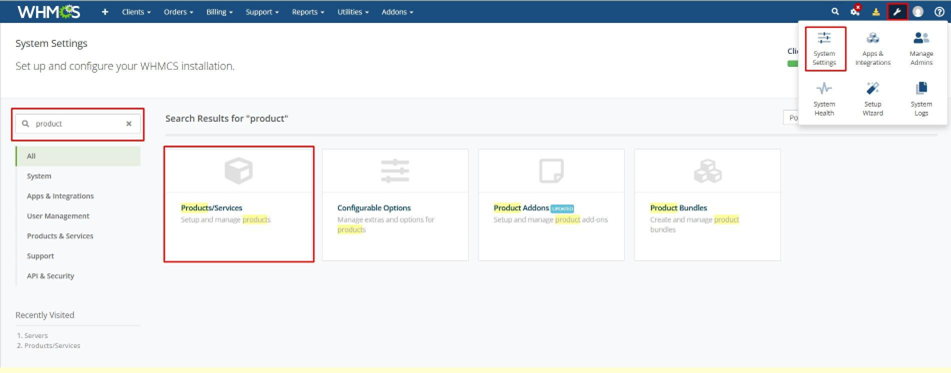Click the Configurable Options sliders icon
Image resolution: width=951 pixels, height=373 pixels.
coord(395,171)
